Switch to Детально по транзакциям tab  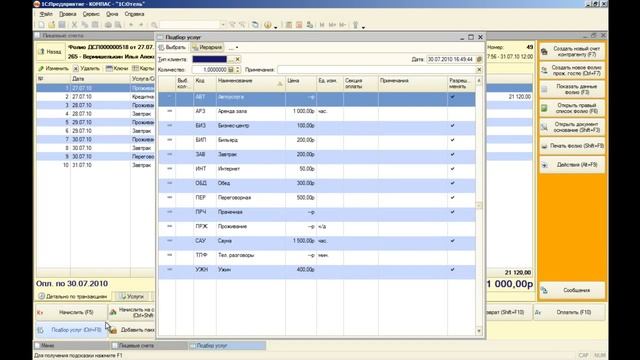click(73, 296)
